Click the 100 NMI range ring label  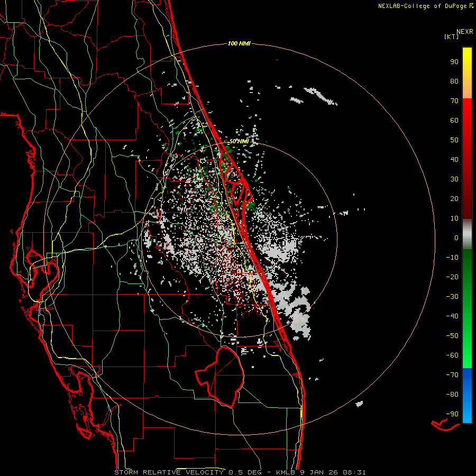click(x=239, y=44)
